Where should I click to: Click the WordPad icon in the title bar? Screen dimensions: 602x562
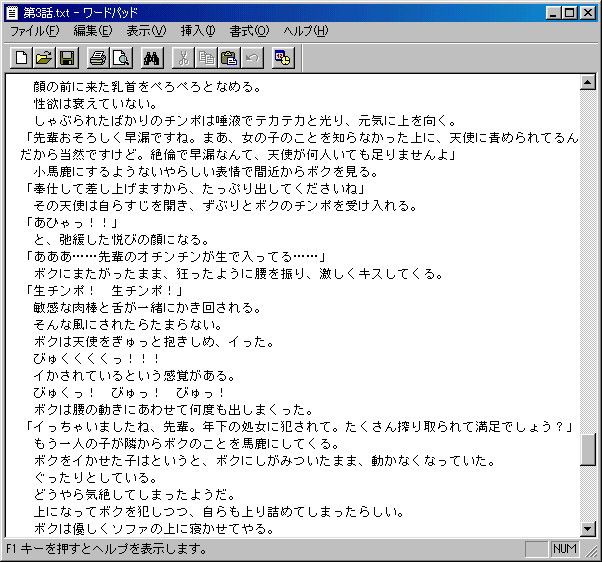tap(12, 11)
